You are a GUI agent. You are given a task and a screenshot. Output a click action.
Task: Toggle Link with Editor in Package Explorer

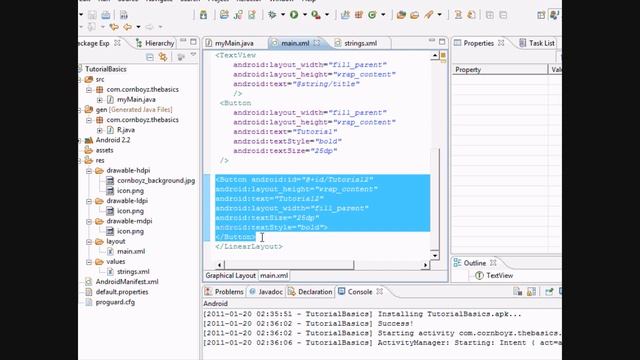click(x=163, y=57)
